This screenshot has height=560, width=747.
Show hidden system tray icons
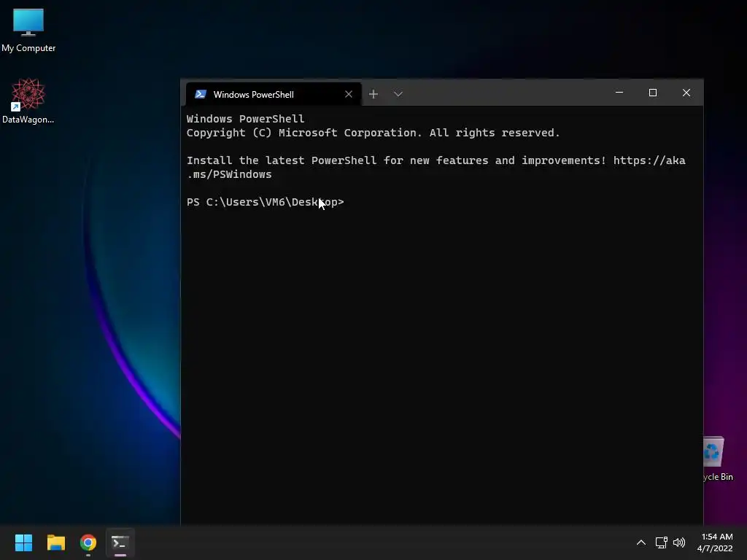point(641,542)
